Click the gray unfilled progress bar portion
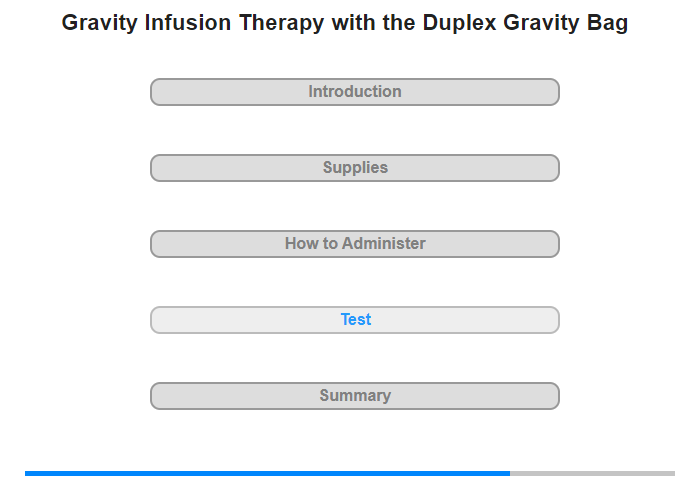The height and width of the screenshot is (480, 700). point(592,473)
